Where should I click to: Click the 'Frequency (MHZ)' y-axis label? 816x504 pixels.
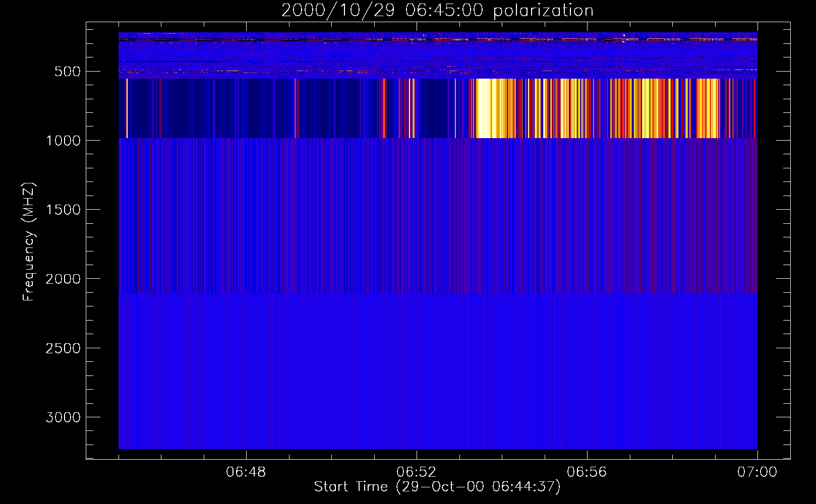tap(29, 242)
